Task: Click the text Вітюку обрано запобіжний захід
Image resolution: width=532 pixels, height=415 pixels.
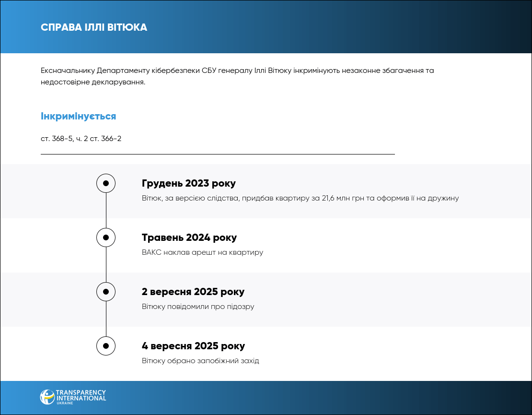Action: coord(200,361)
